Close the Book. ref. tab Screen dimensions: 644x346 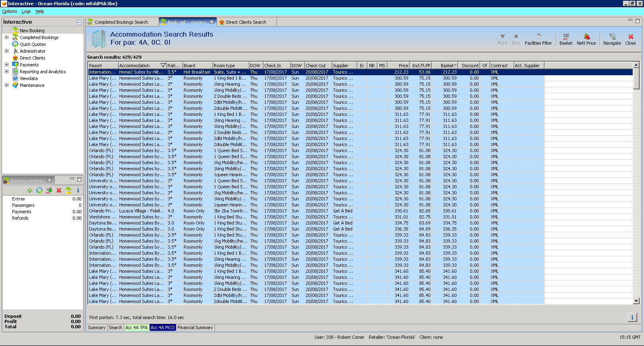(x=212, y=22)
